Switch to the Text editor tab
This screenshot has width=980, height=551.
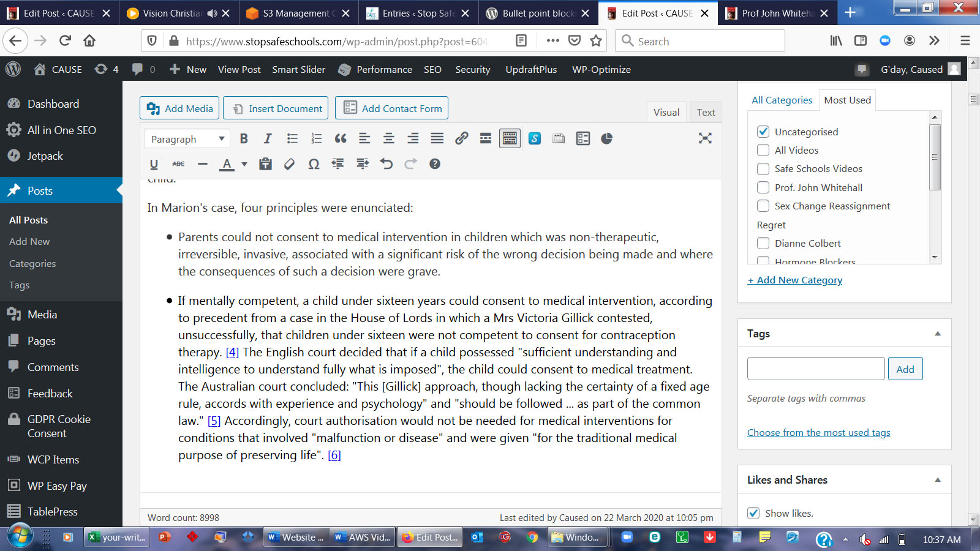(x=706, y=113)
